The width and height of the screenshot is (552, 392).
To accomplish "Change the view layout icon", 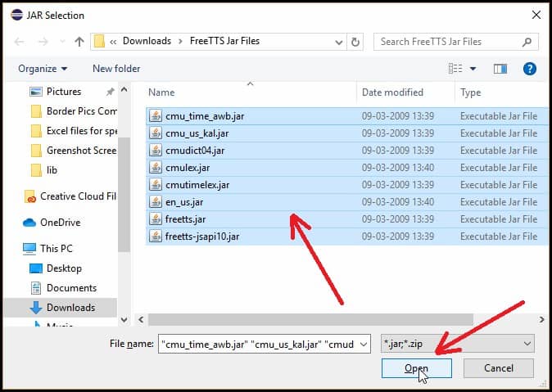I will [x=455, y=68].
